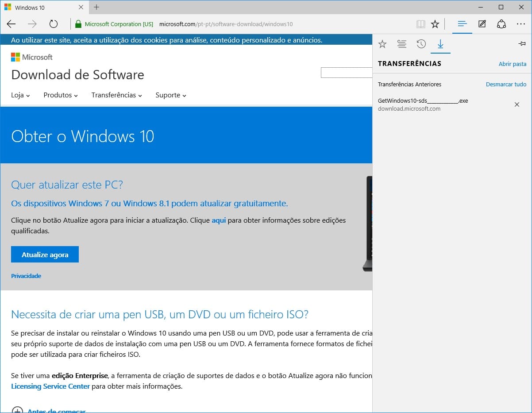Make a Web Note pen icon
Screen dimensions: 532x413
point(482,24)
